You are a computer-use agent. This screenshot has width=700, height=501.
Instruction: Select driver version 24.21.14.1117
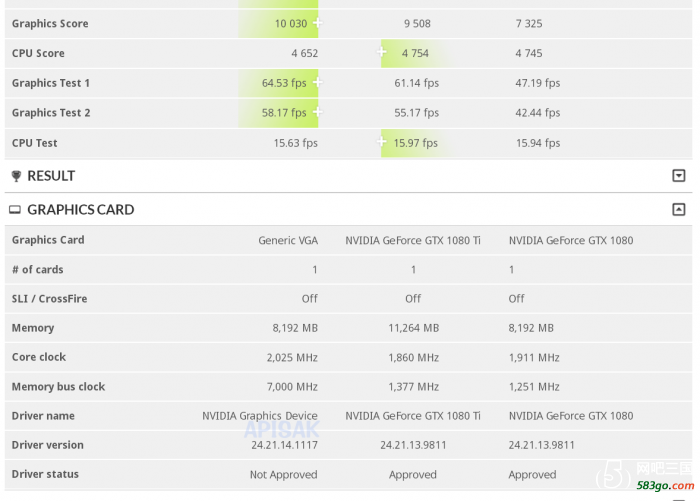[285, 445]
